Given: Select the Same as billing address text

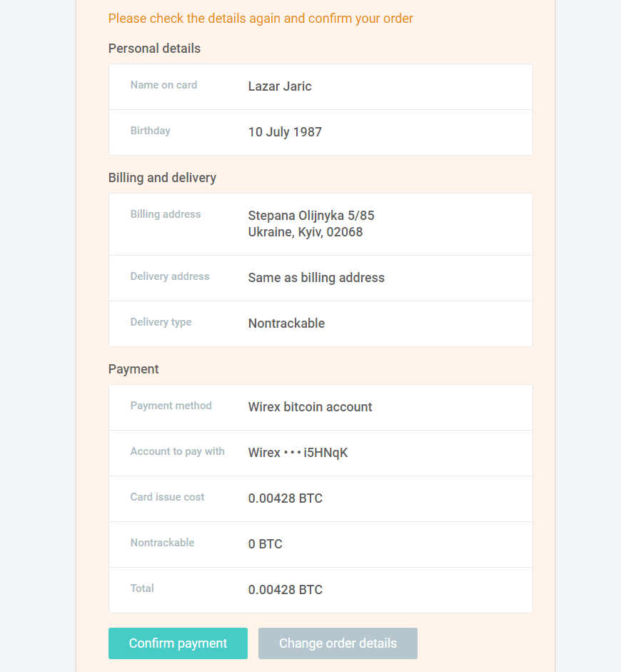Looking at the screenshot, I should 316,278.
